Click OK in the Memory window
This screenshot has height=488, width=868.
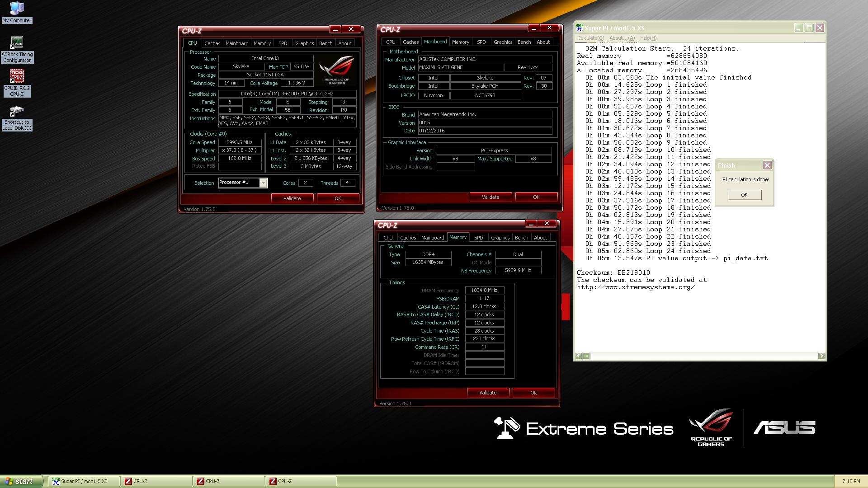(x=533, y=393)
